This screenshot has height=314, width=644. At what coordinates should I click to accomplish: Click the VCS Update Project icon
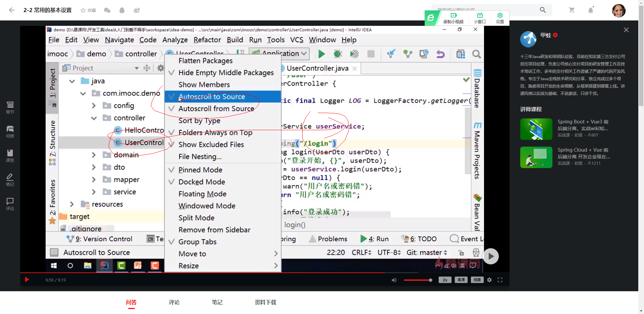(391, 54)
